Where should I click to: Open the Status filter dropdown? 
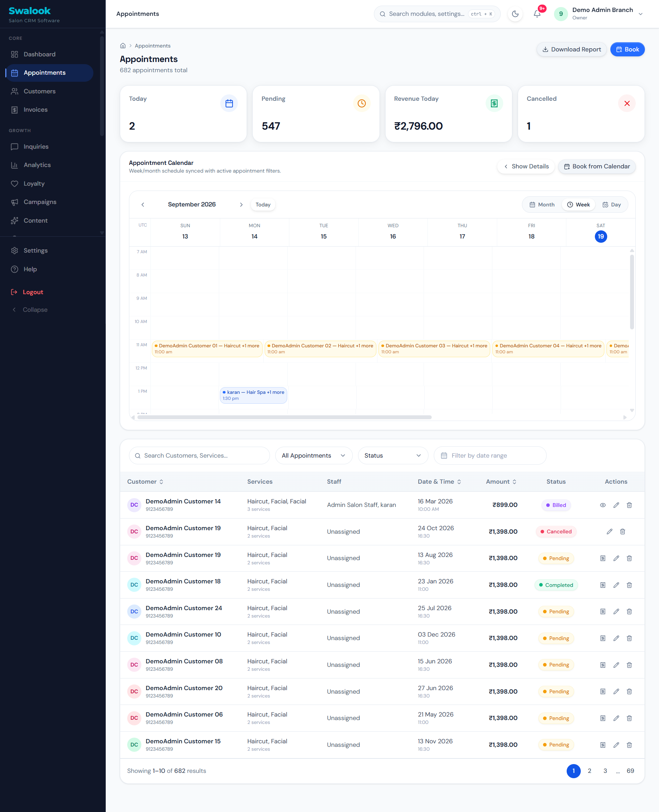click(393, 455)
